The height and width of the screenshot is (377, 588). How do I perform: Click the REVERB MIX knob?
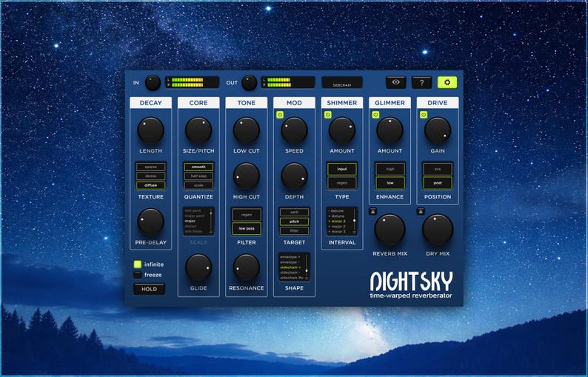[390, 229]
